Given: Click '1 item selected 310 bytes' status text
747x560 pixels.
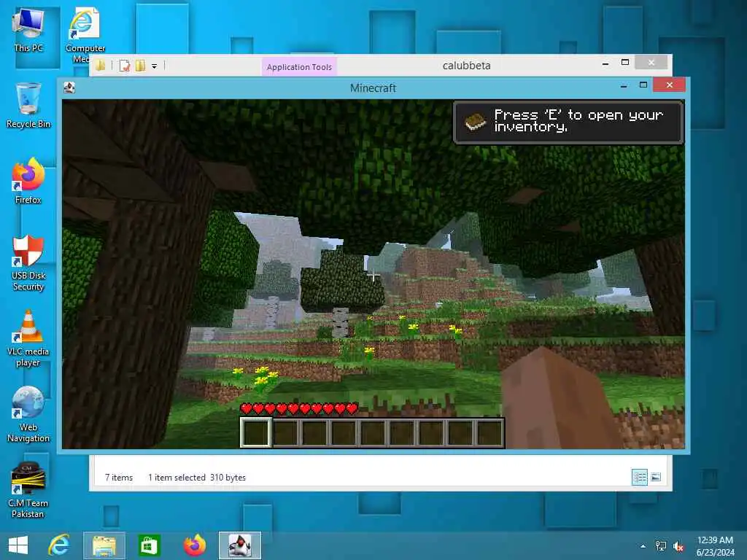Looking at the screenshot, I should tap(197, 477).
